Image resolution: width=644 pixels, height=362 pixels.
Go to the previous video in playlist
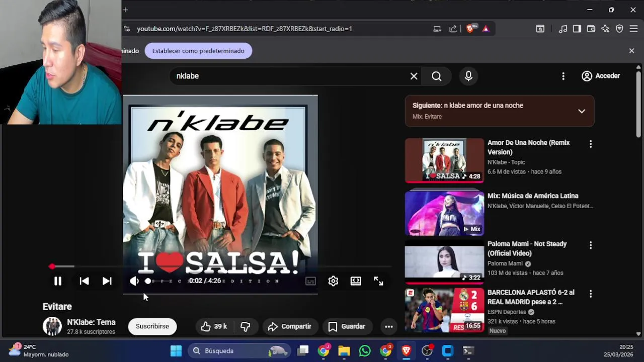[x=84, y=281]
